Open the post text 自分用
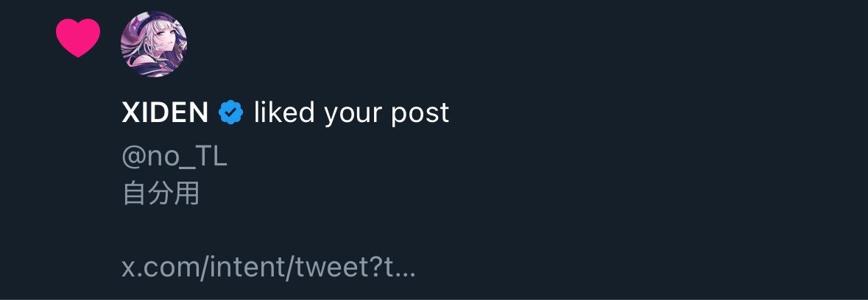This screenshot has height=300, width=868. click(x=160, y=194)
